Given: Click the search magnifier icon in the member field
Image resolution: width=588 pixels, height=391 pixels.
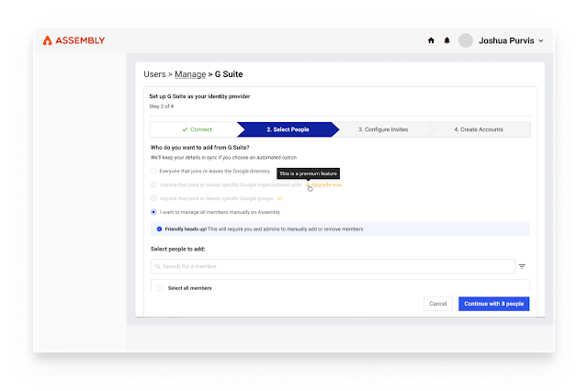Looking at the screenshot, I should 157,266.
